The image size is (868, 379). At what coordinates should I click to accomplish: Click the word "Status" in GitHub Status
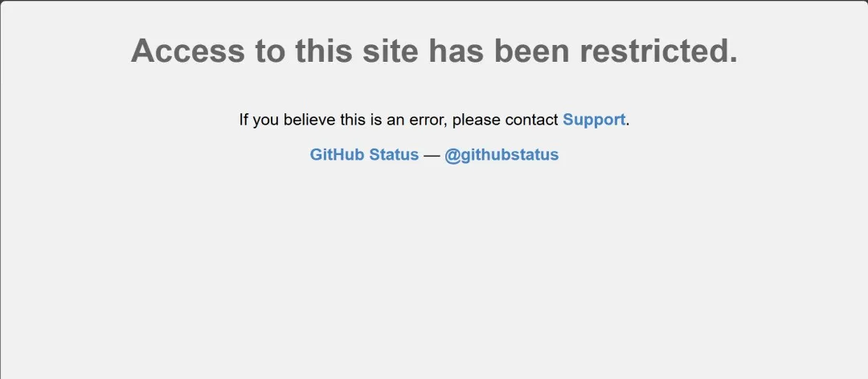[394, 154]
